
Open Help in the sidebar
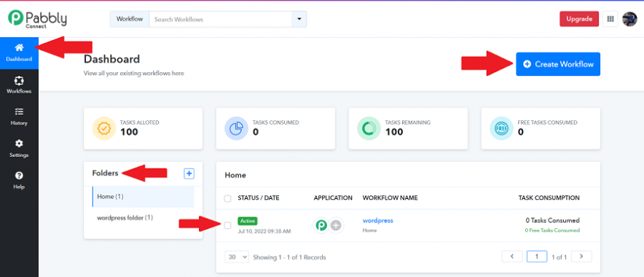tap(19, 181)
